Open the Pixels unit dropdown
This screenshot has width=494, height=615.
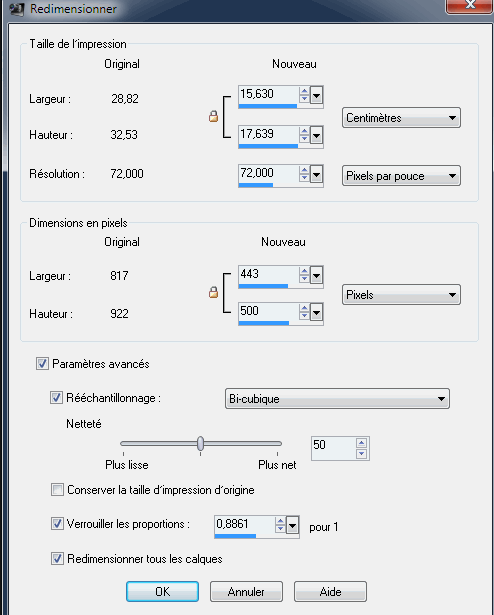(401, 295)
